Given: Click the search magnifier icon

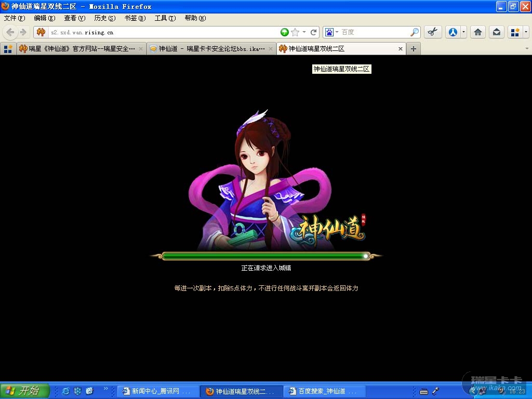Looking at the screenshot, I should point(414,32).
